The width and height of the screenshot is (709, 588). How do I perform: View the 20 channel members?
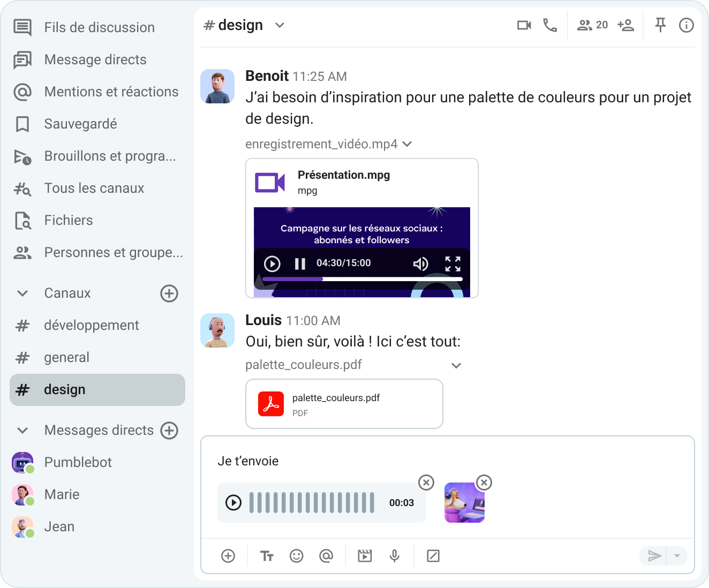click(592, 25)
